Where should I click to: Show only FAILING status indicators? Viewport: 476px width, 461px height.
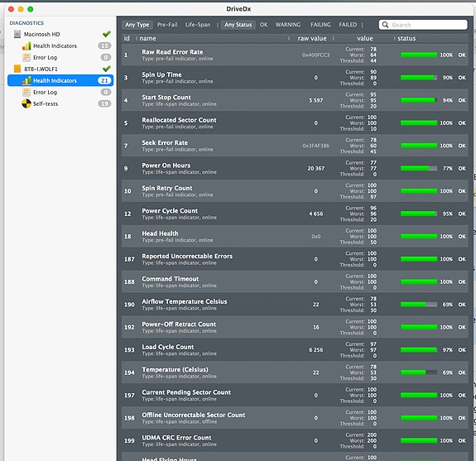click(320, 25)
